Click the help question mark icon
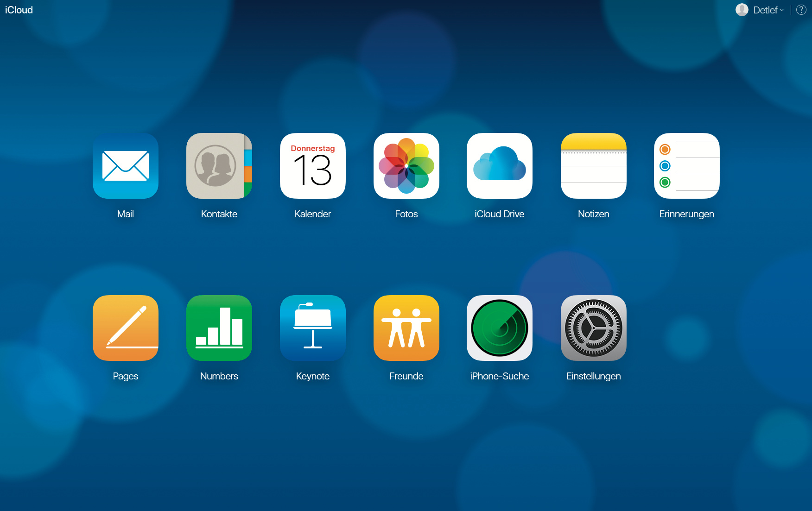Image resolution: width=812 pixels, height=511 pixels. (x=801, y=10)
